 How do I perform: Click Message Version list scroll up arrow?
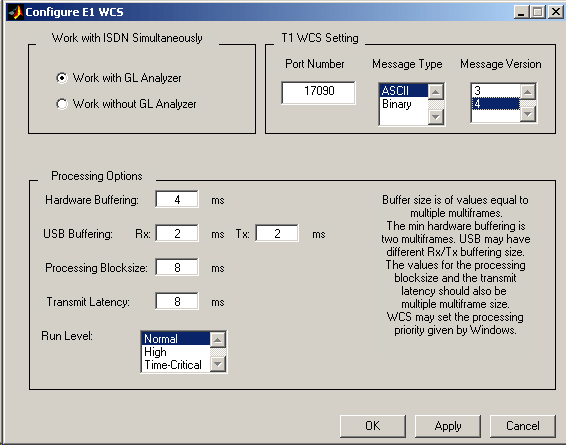(x=528, y=92)
